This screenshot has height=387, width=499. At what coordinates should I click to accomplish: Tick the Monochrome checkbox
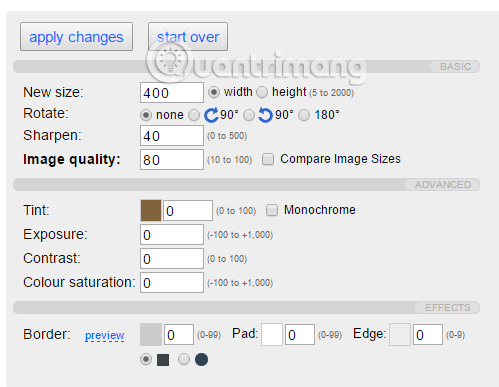[272, 210]
